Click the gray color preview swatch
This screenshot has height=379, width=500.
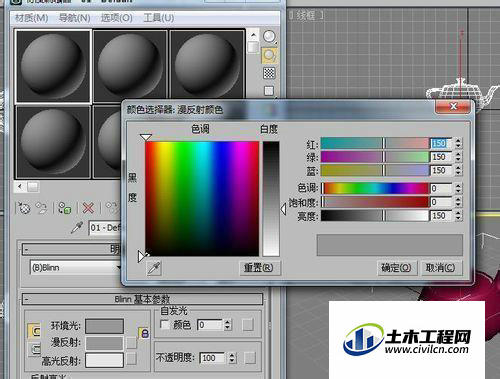389,245
